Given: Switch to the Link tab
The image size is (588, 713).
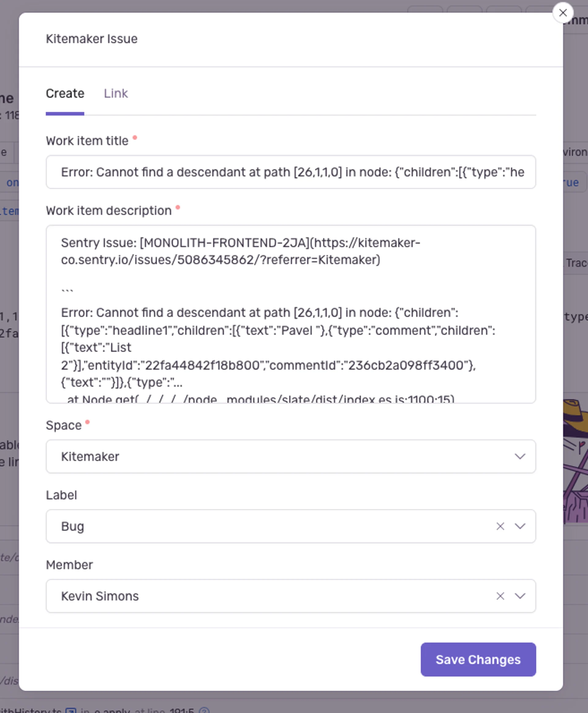Looking at the screenshot, I should click(115, 93).
